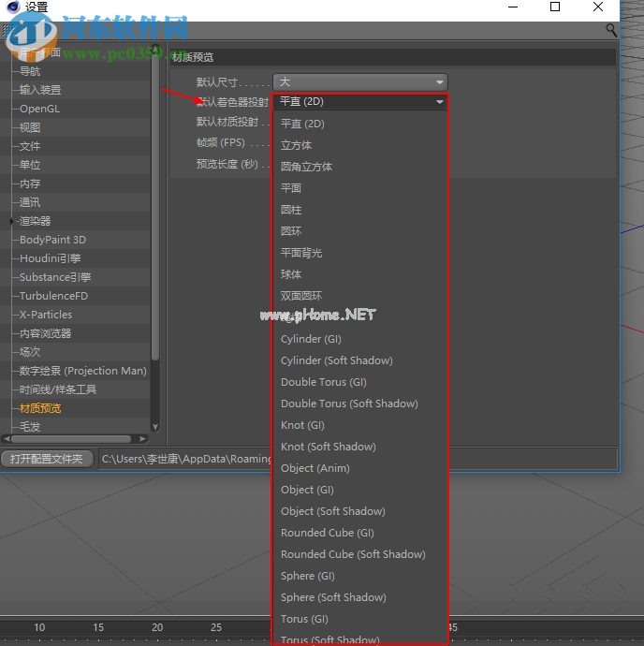The width and height of the screenshot is (644, 646).
Task: Click frame 20 on the timeline ruler
Action: pos(157,627)
